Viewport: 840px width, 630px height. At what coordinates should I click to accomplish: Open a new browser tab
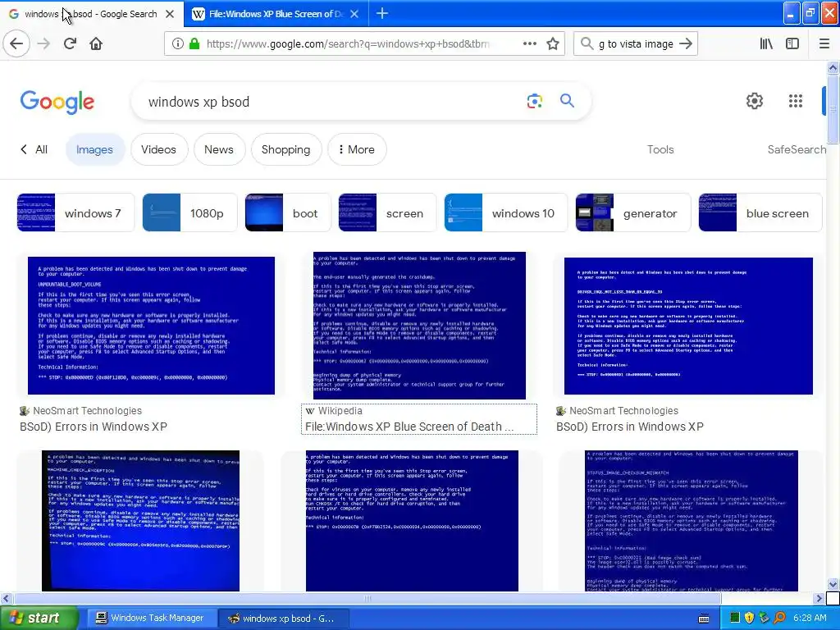382,13
